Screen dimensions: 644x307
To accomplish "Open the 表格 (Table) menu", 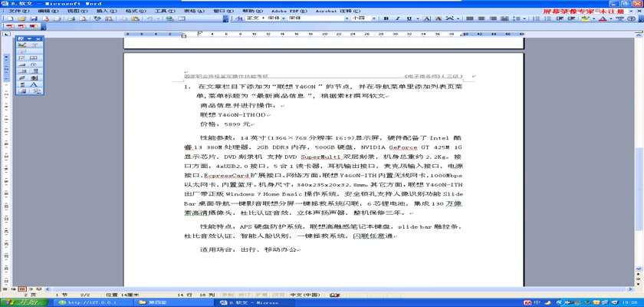I will tap(194, 11).
